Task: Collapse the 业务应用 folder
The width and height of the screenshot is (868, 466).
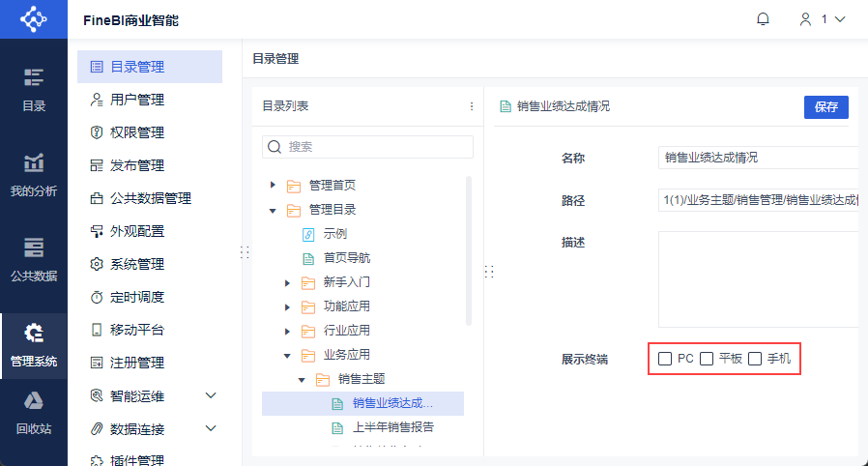Action: 287,356
